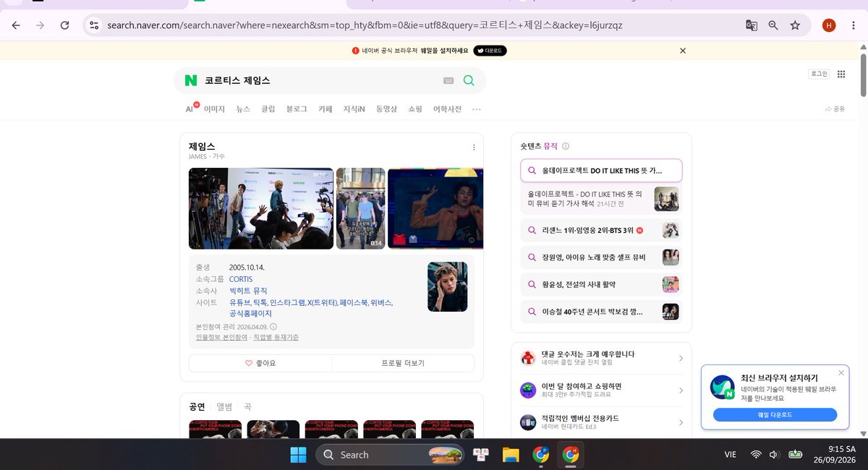The image size is (868, 470).
Task: Open the 직업별 등재기준 link
Action: tap(276, 337)
